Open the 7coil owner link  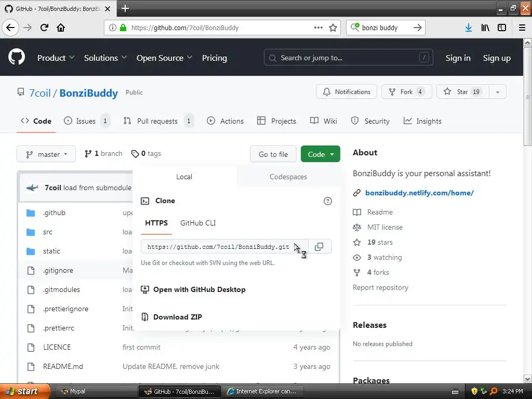(39, 93)
